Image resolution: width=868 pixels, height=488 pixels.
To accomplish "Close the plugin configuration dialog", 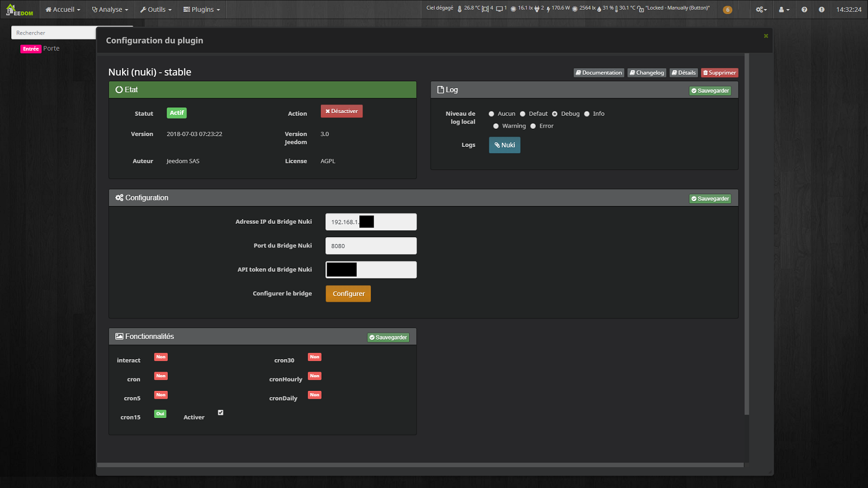I will pyautogui.click(x=766, y=36).
